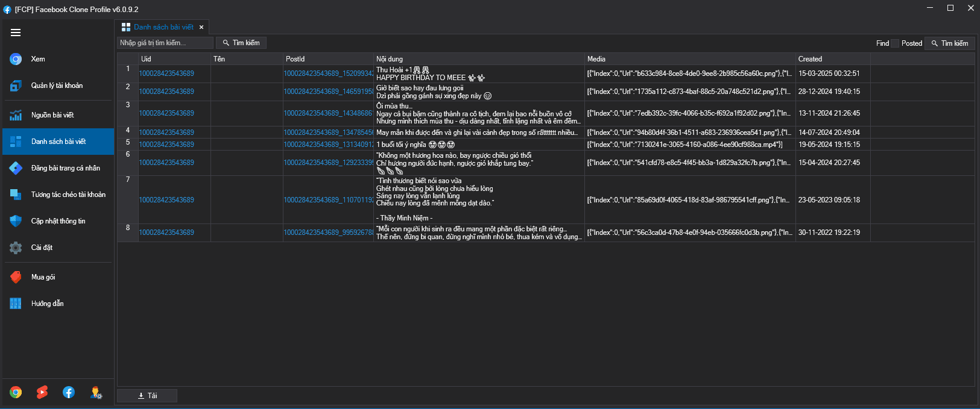Screen dimensions: 980x409
Task: Click media cell with 7130241e mp4 URL
Action: coord(691,145)
